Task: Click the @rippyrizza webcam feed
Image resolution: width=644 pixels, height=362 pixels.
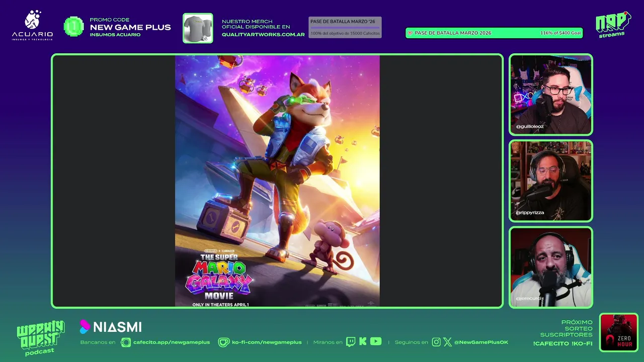Action: 551,181
